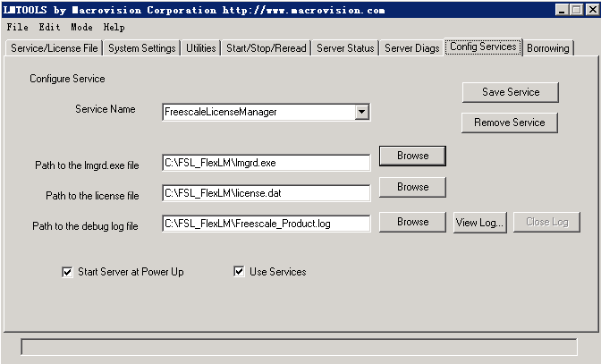Browse for the lmgrd.exe file
This screenshot has height=364, width=601.
tap(412, 156)
